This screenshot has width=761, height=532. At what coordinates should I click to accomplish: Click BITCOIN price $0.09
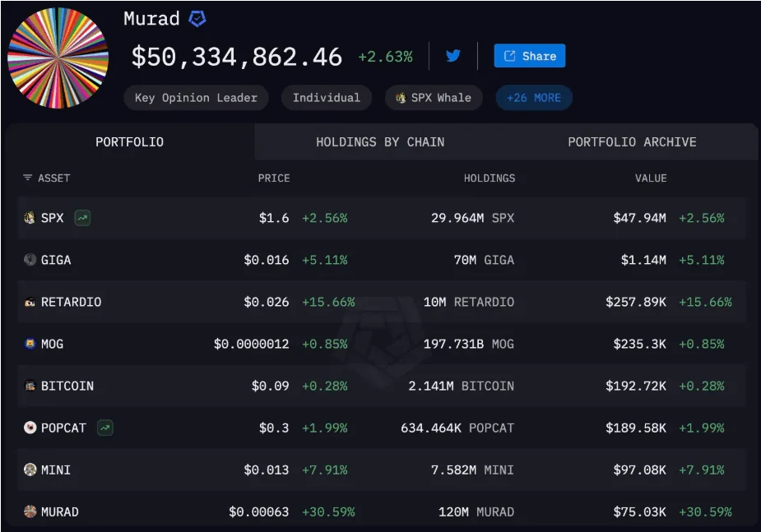[271, 386]
